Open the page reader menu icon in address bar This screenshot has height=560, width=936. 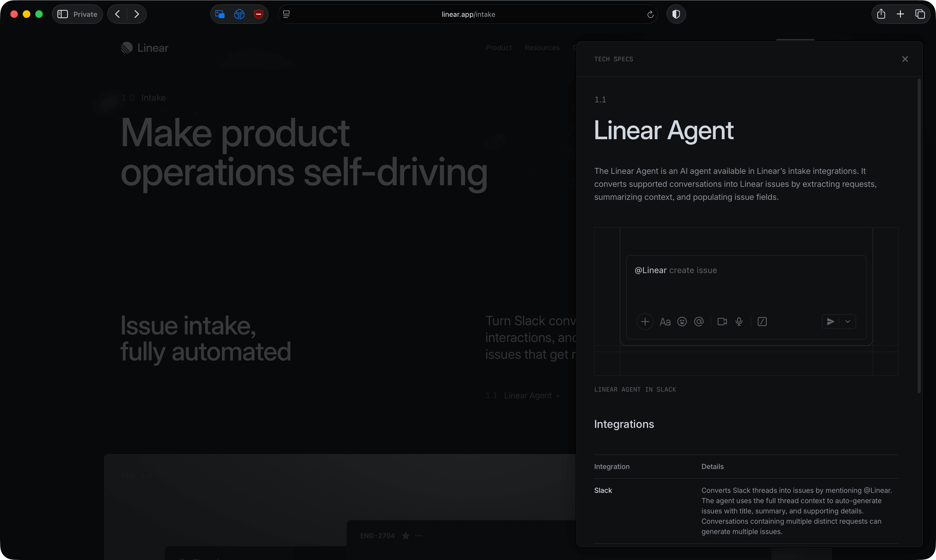click(287, 14)
